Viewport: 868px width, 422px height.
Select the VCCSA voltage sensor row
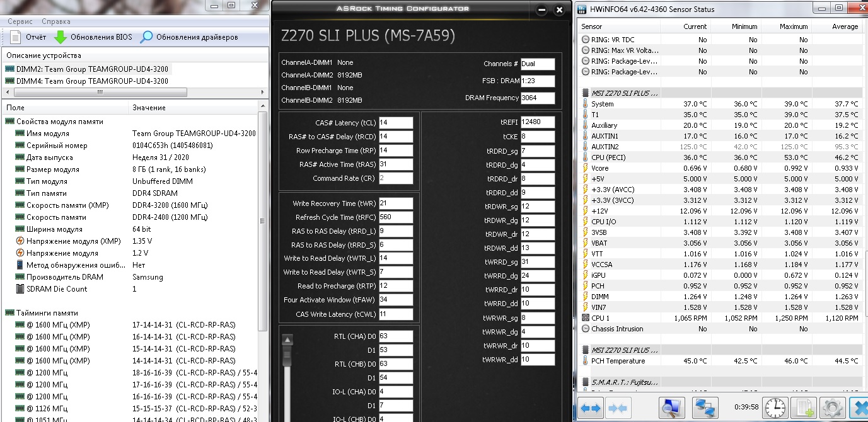[720, 265]
